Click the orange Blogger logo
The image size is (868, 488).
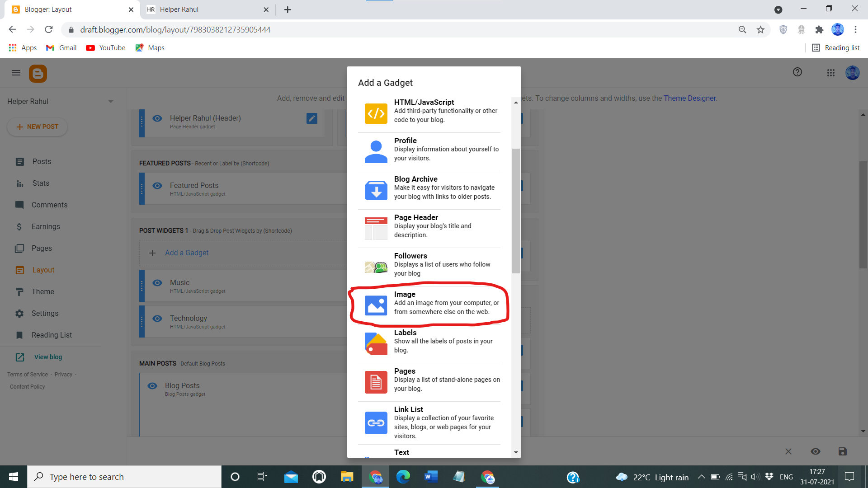tap(38, 73)
